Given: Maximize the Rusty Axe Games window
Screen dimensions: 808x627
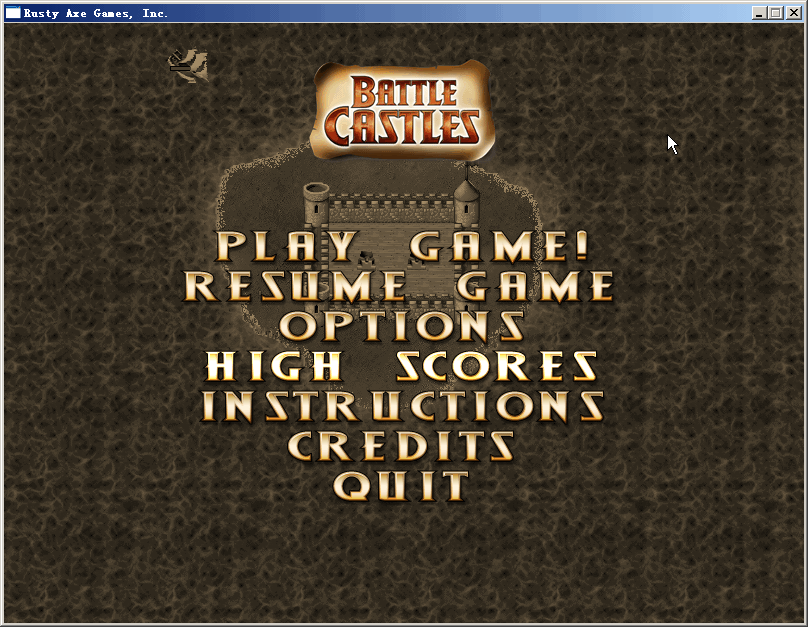Looking at the screenshot, I should pyautogui.click(x=775, y=13).
